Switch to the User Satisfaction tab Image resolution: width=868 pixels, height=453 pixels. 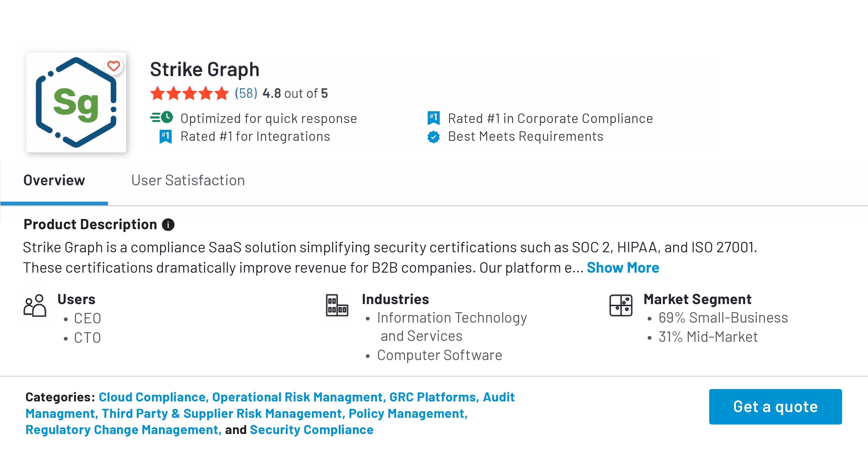click(188, 181)
